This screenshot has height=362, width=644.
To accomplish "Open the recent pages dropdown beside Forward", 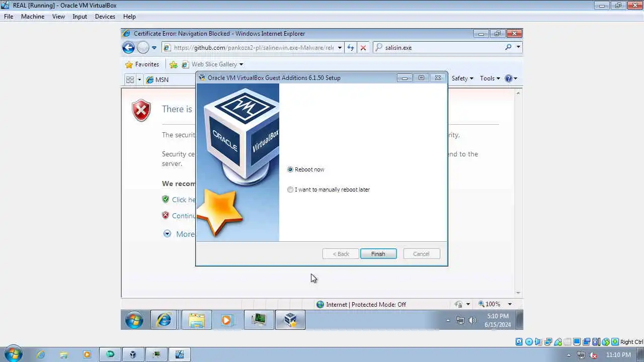I will pos(154,48).
